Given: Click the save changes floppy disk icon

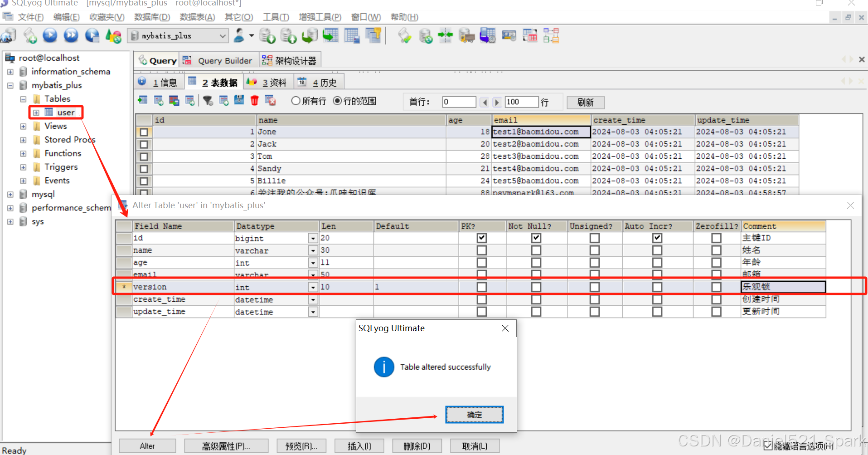Looking at the screenshot, I should click(239, 100).
